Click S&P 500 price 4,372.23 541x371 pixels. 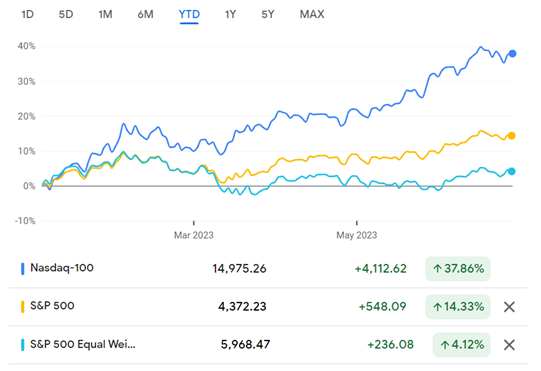click(x=242, y=307)
